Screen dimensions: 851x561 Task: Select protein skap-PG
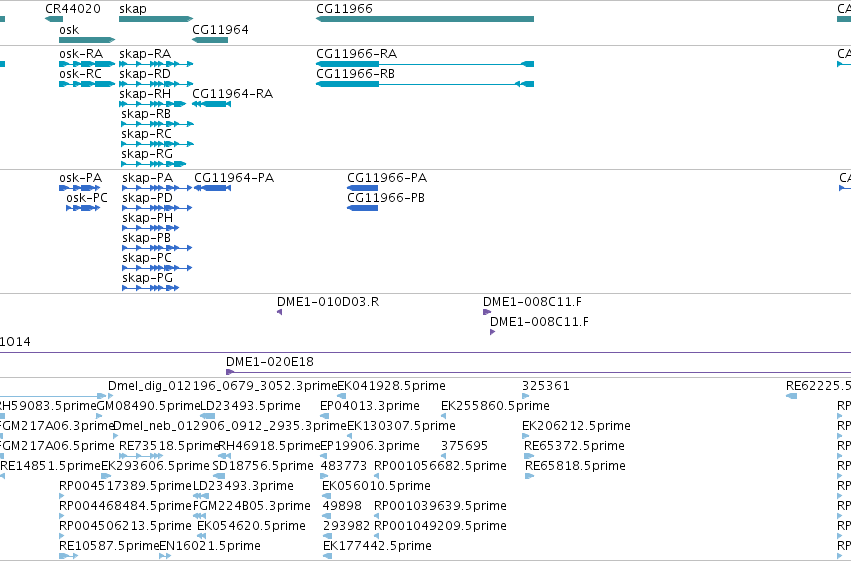(148, 278)
